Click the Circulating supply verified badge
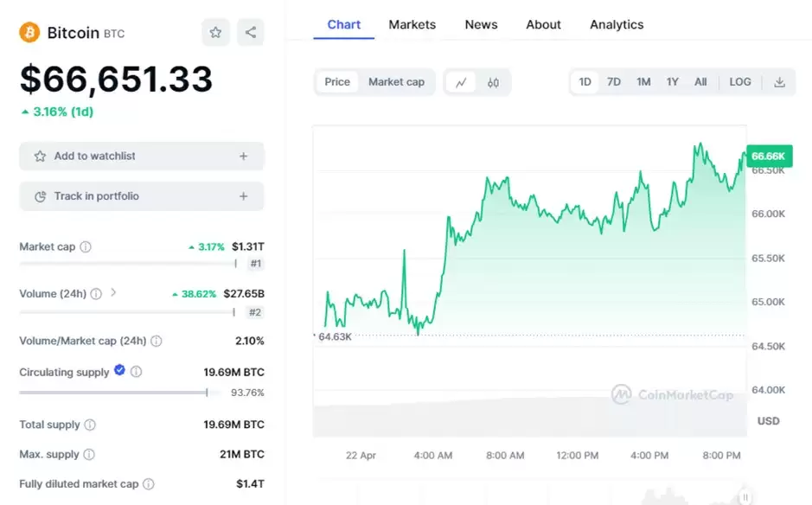This screenshot has width=812, height=505. click(x=118, y=372)
